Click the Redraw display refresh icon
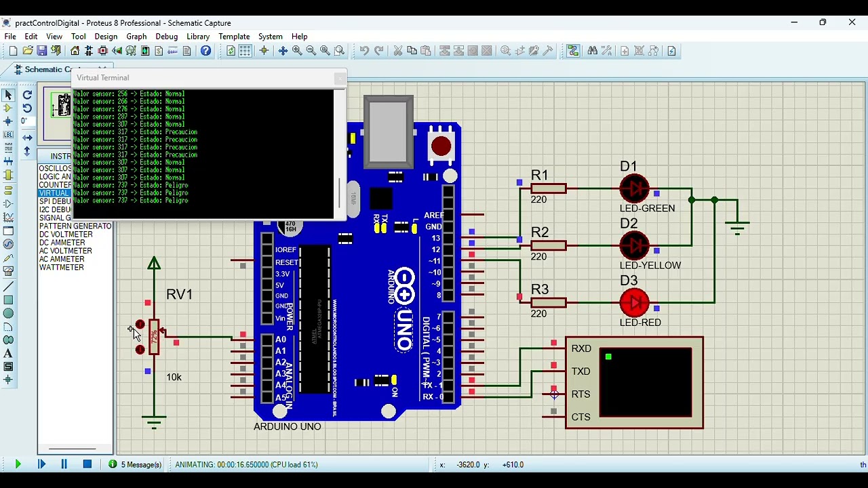 point(231,51)
